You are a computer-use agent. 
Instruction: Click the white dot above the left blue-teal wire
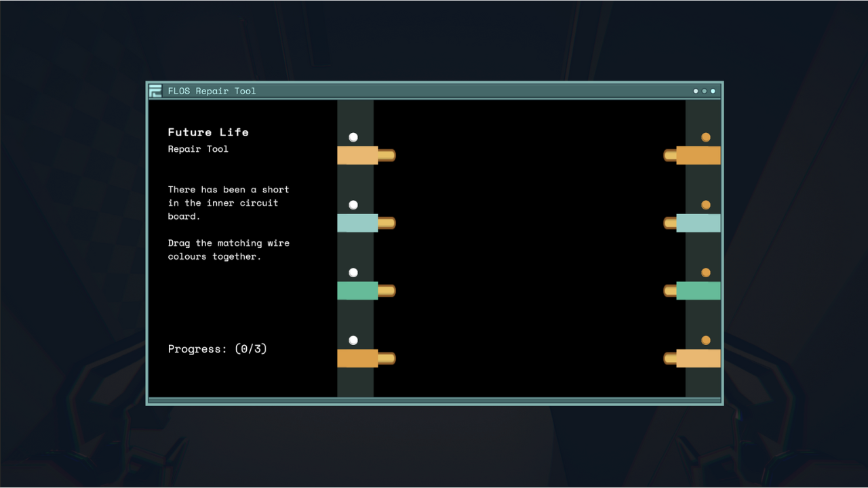coord(353,205)
